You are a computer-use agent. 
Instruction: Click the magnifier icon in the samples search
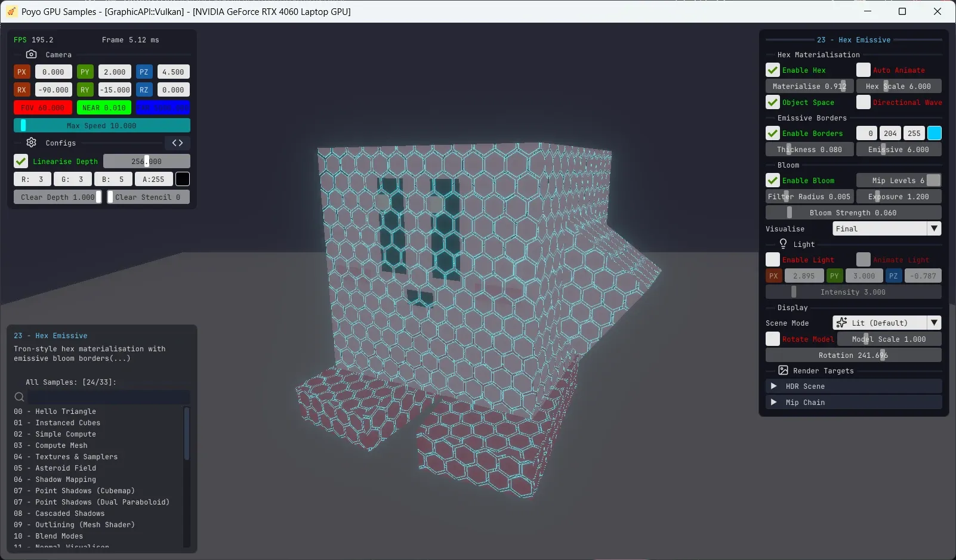pos(19,397)
